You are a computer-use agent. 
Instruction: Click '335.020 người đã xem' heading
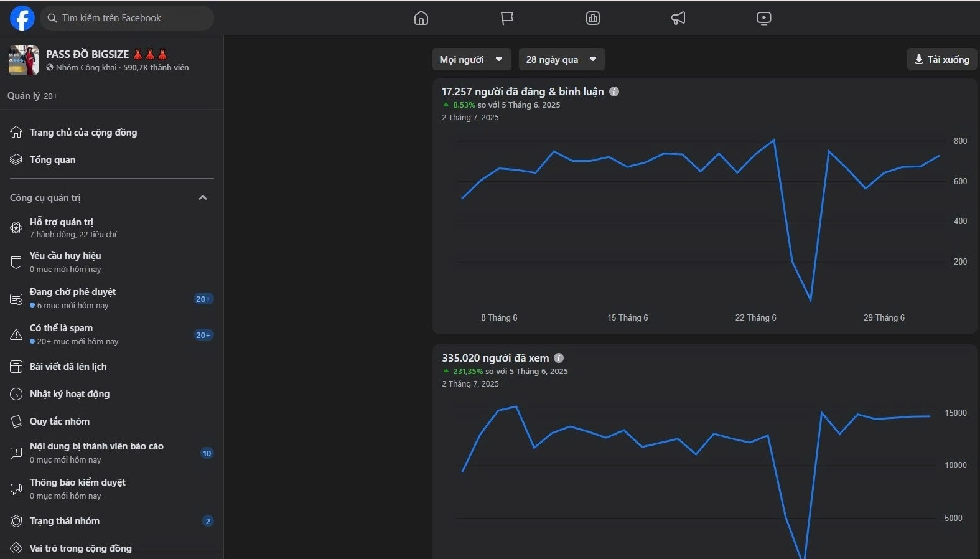pyautogui.click(x=495, y=358)
